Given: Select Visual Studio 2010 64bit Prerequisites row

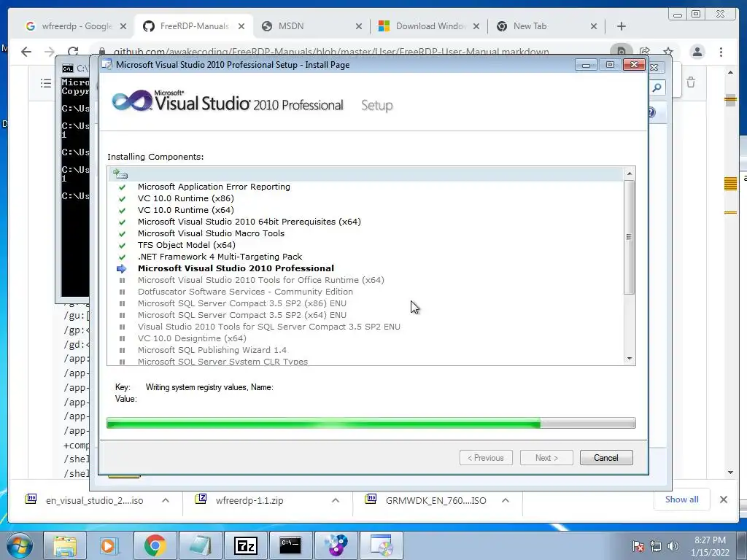Looking at the screenshot, I should point(249,222).
